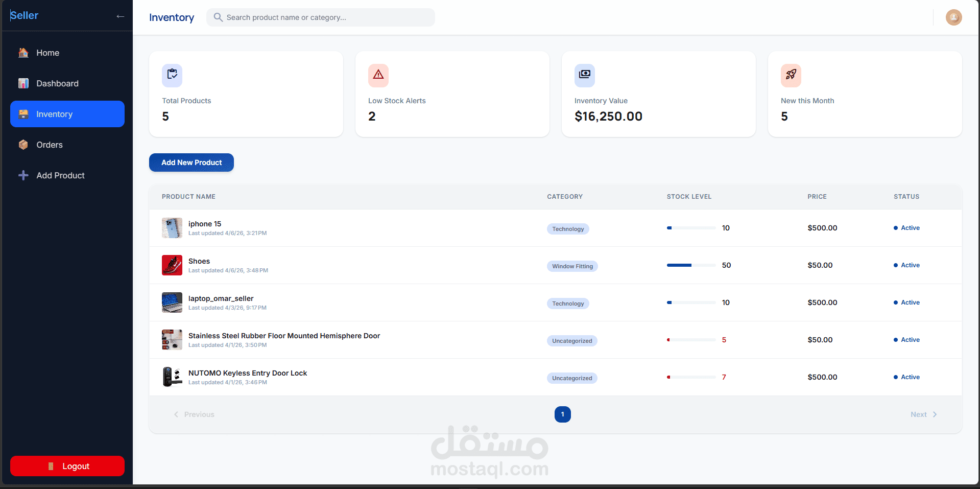Collapse the sidebar with the left arrow icon
This screenshot has height=489, width=980.
[120, 16]
